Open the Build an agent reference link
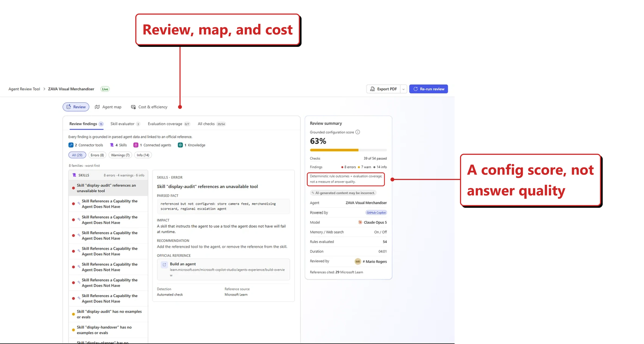 click(x=224, y=269)
